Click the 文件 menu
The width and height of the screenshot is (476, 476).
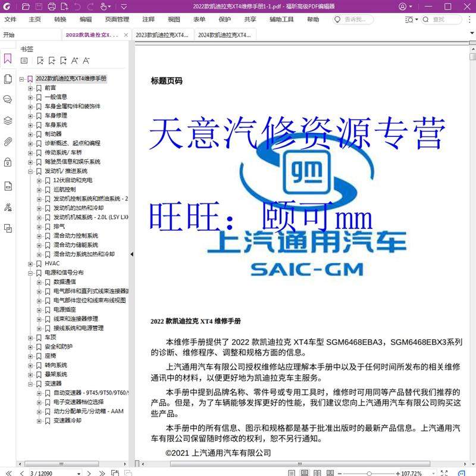pyautogui.click(x=10, y=19)
